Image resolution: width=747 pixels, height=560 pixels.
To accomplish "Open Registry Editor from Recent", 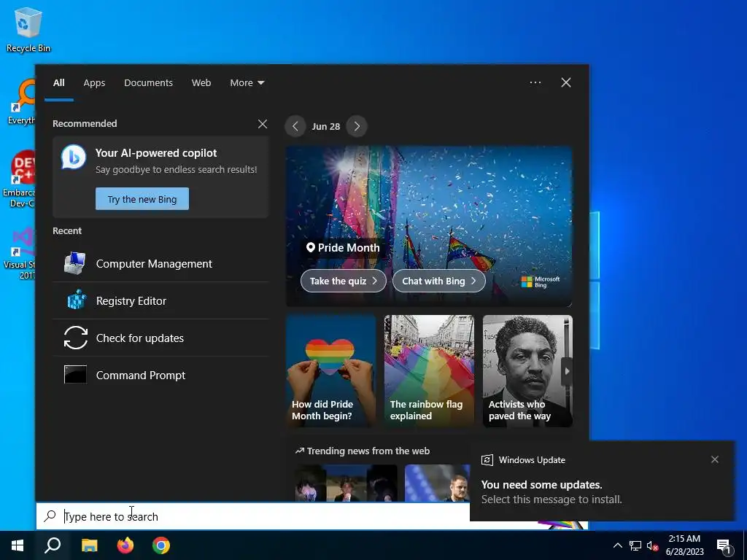I will click(x=160, y=301).
